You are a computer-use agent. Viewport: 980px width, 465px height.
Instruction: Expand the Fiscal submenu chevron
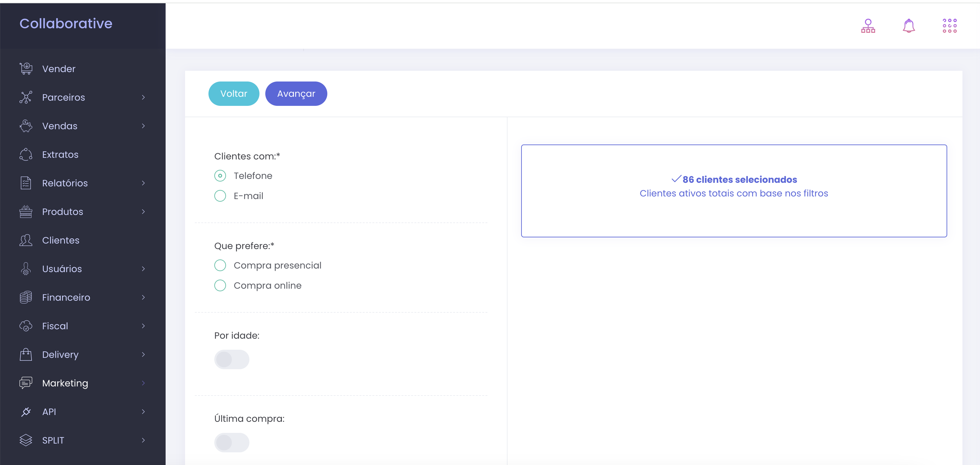(143, 326)
